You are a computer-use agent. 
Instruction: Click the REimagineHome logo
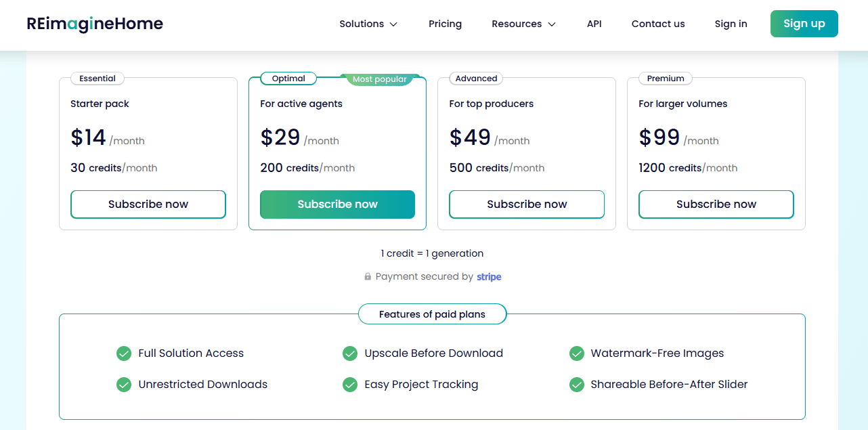[x=95, y=23]
